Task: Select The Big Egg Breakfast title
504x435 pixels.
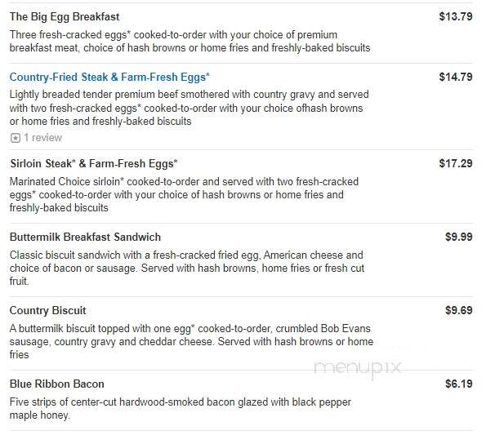Action: (65, 16)
